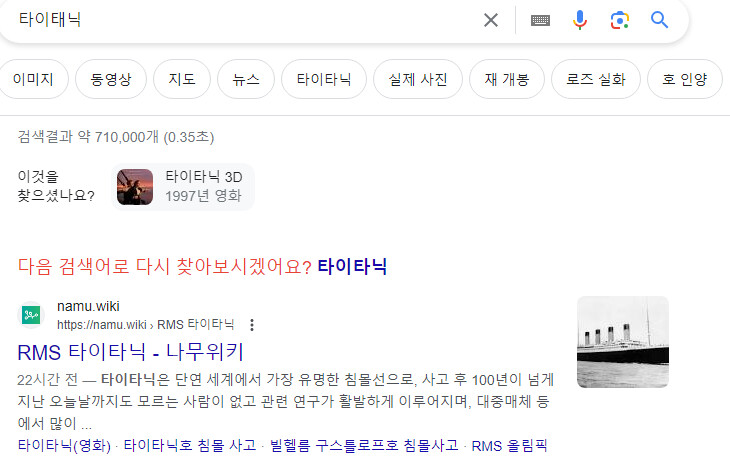The width and height of the screenshot is (730, 474).
Task: Search again with the corrected 타이타닉 link
Action: pos(352,267)
